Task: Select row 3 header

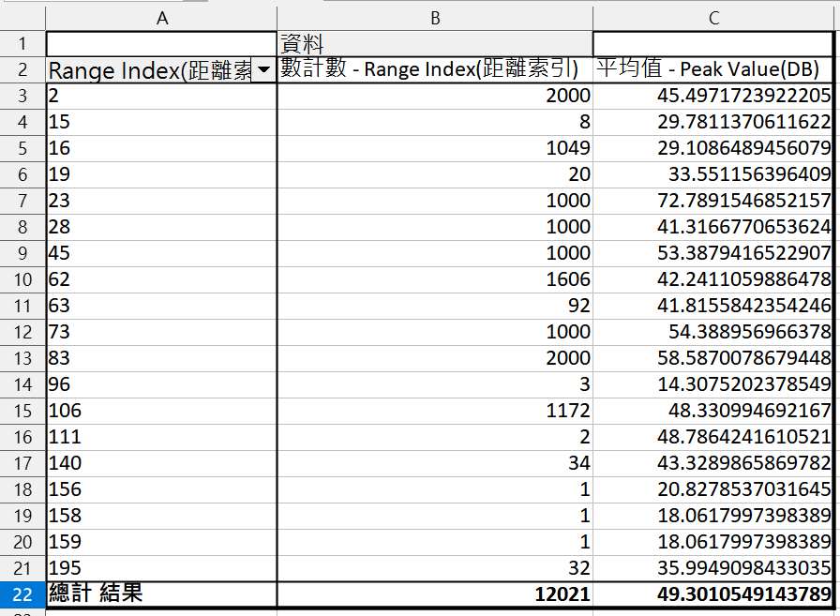Action: [22, 96]
